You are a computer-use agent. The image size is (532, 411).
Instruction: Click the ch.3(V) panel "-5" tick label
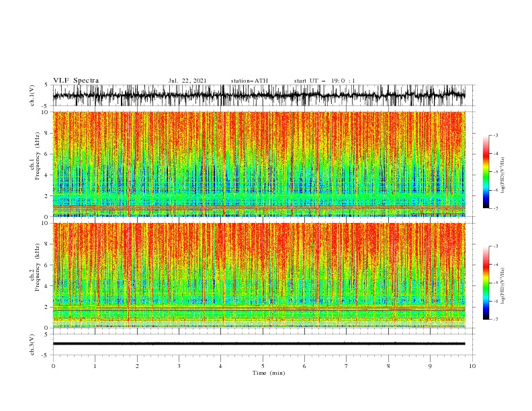[x=46, y=355]
